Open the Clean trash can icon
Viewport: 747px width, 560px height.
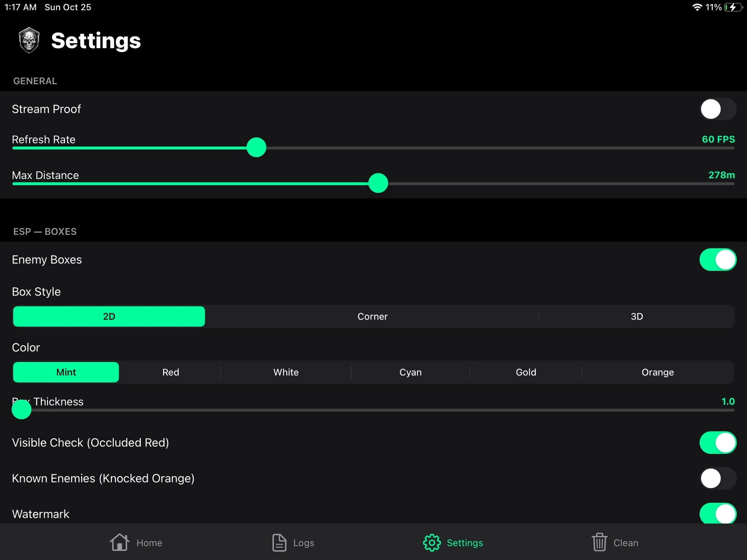pyautogui.click(x=600, y=542)
